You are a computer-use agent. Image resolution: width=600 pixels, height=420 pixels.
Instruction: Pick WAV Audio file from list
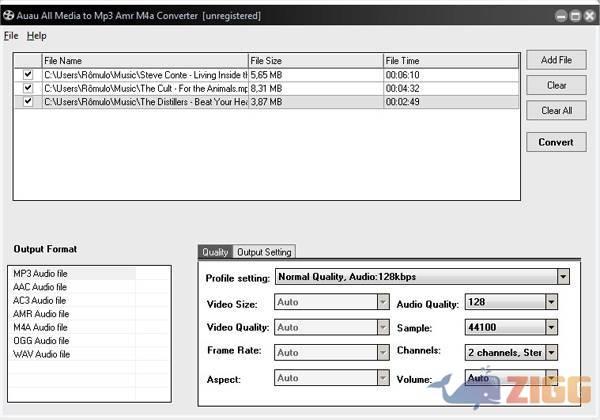[41, 354]
